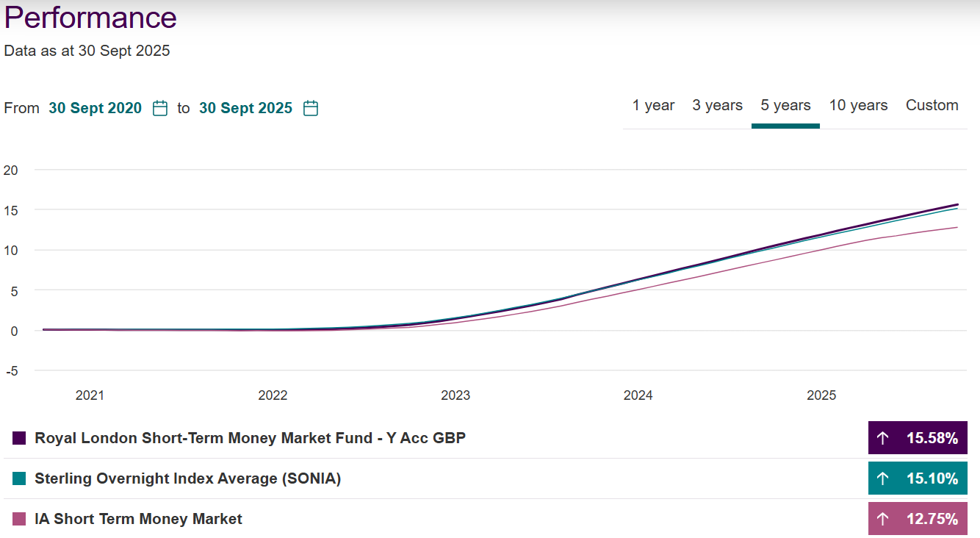
Task: Click the SONIA up arrow icon
Action: (x=883, y=479)
